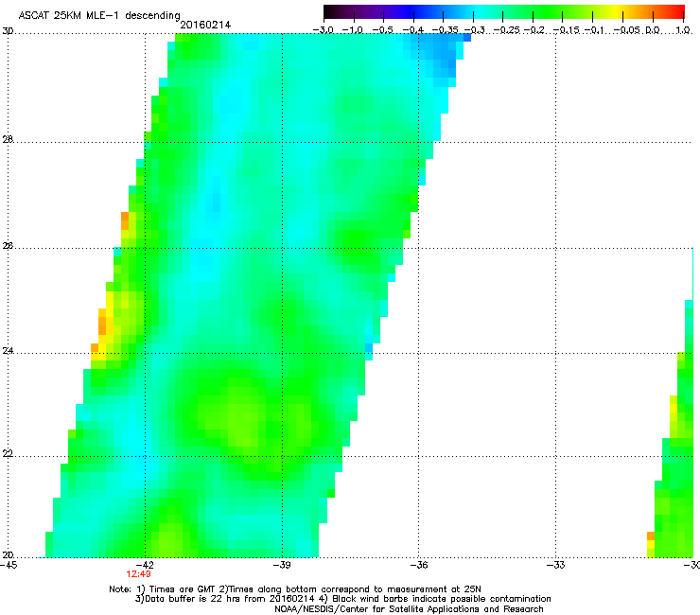Click the longitude axis label -36
Screen dimensions: 700x615
(419, 565)
